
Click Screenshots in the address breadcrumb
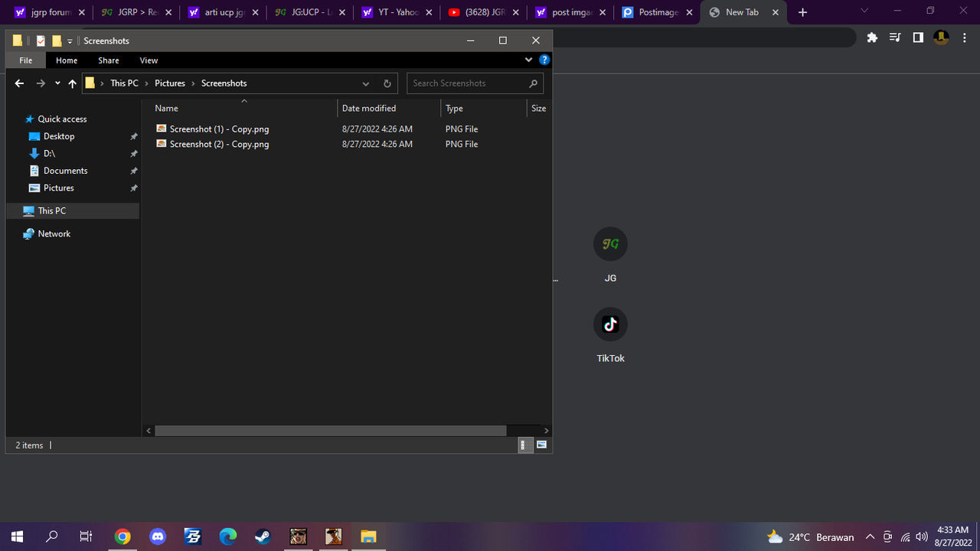[x=224, y=83]
